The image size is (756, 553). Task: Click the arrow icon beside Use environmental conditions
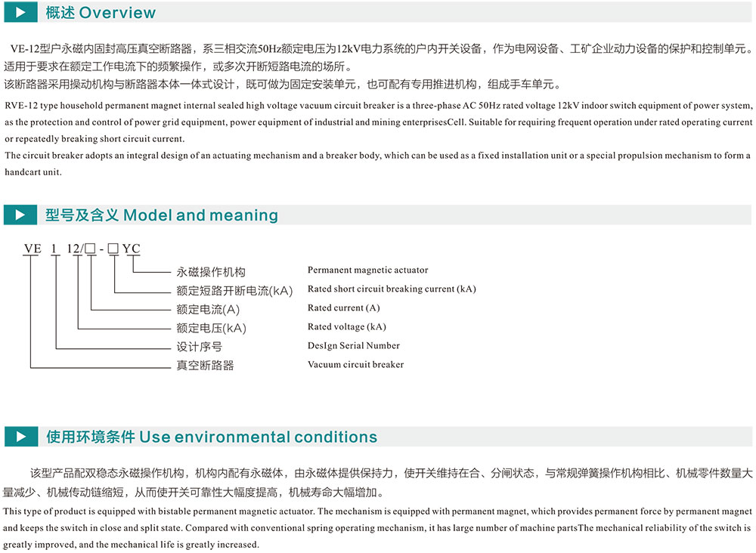tap(20, 437)
